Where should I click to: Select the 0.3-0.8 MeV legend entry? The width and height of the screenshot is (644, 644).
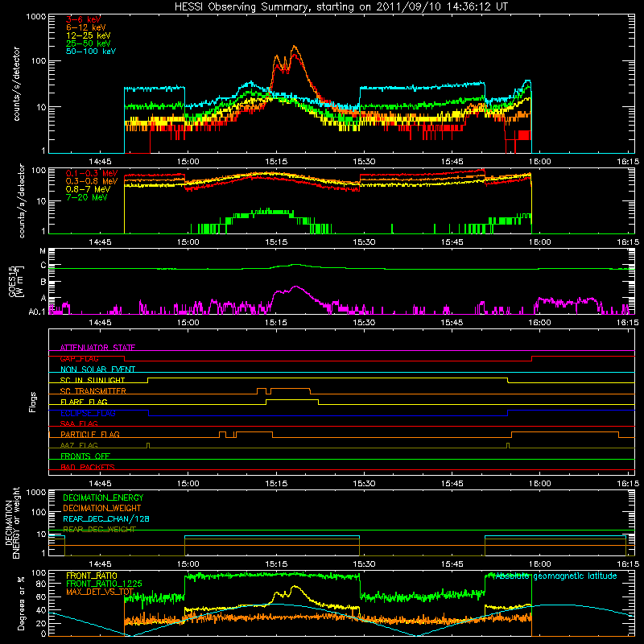click(x=92, y=181)
